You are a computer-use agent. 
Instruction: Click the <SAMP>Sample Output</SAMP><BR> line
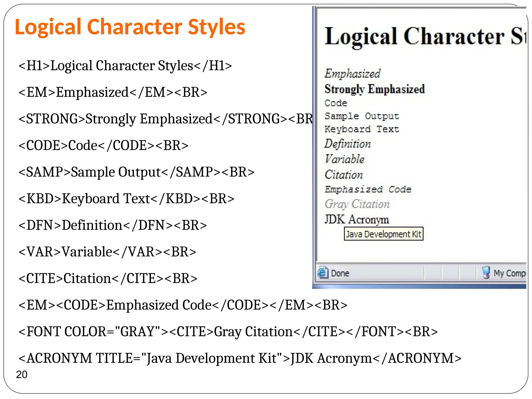click(136, 172)
